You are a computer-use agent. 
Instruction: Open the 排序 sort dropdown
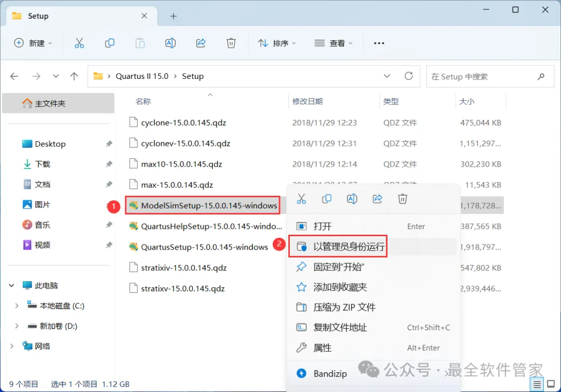pyautogui.click(x=277, y=43)
